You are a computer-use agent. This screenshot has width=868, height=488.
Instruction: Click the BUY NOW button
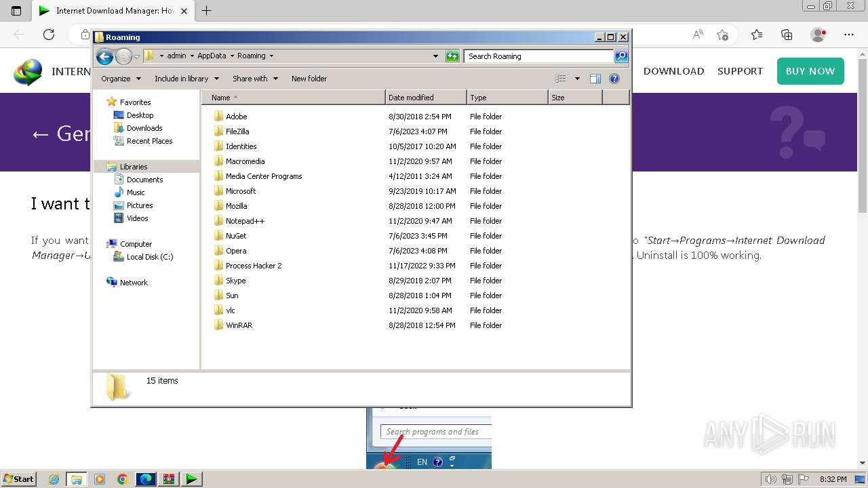click(x=810, y=71)
